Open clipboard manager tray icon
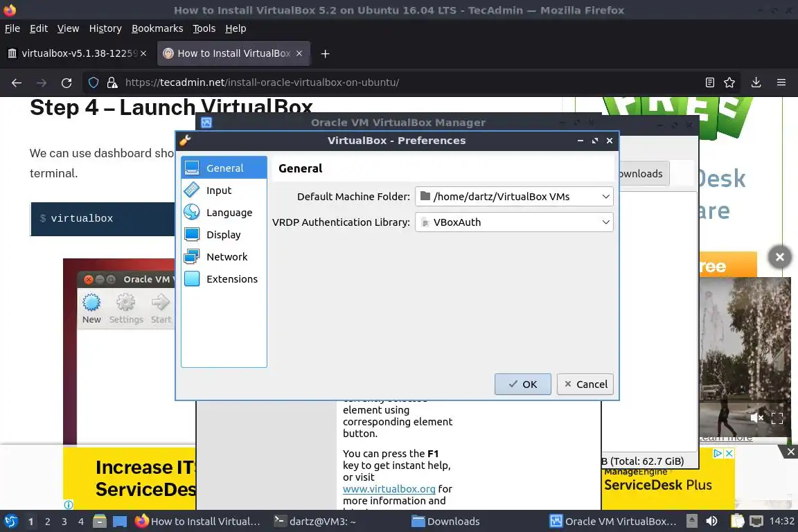Screen dimensions: 798x532 pyautogui.click(x=738, y=521)
